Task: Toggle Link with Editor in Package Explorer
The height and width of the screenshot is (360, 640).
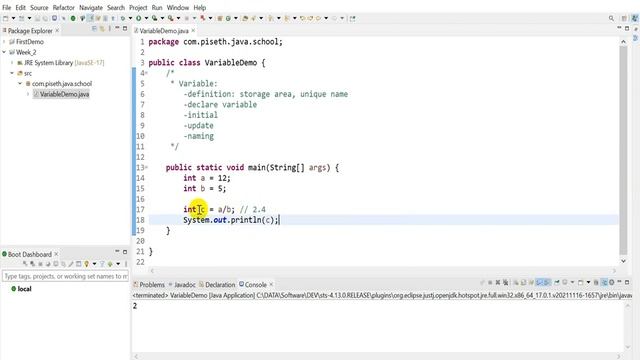Action: [x=102, y=29]
